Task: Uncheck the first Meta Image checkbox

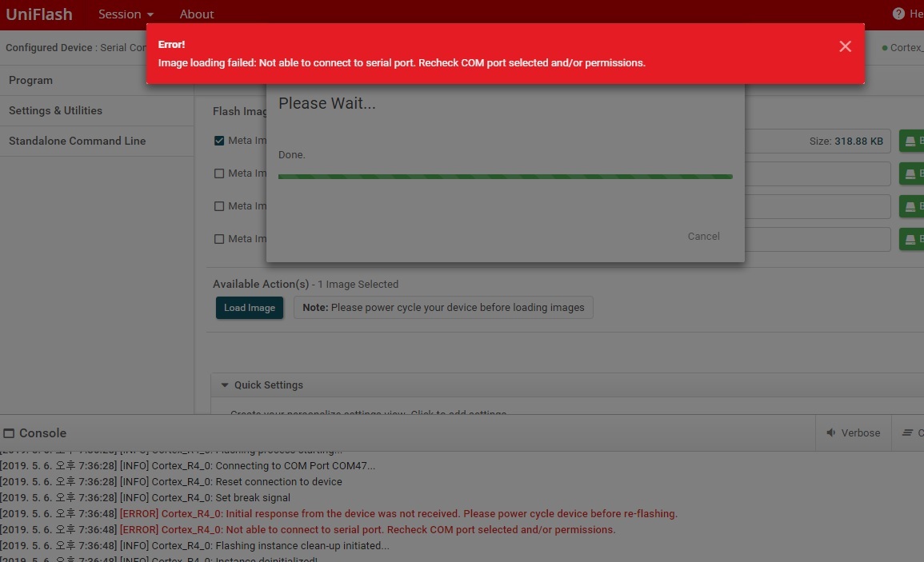Action: [219, 141]
